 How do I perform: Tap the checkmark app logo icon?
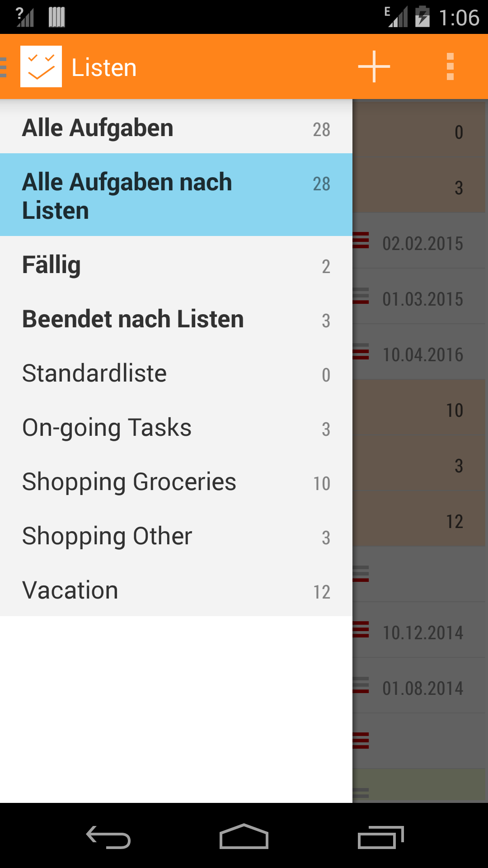coord(41,66)
